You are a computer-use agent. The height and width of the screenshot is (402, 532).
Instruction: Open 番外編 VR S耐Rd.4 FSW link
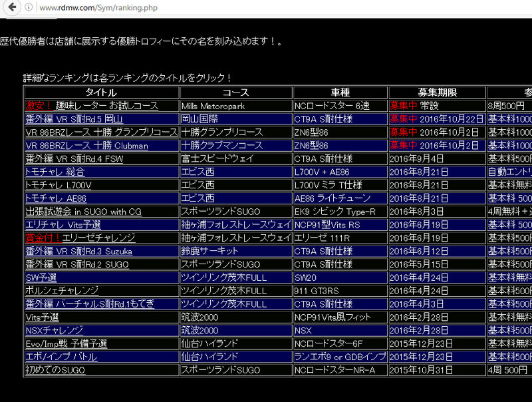(x=74, y=159)
